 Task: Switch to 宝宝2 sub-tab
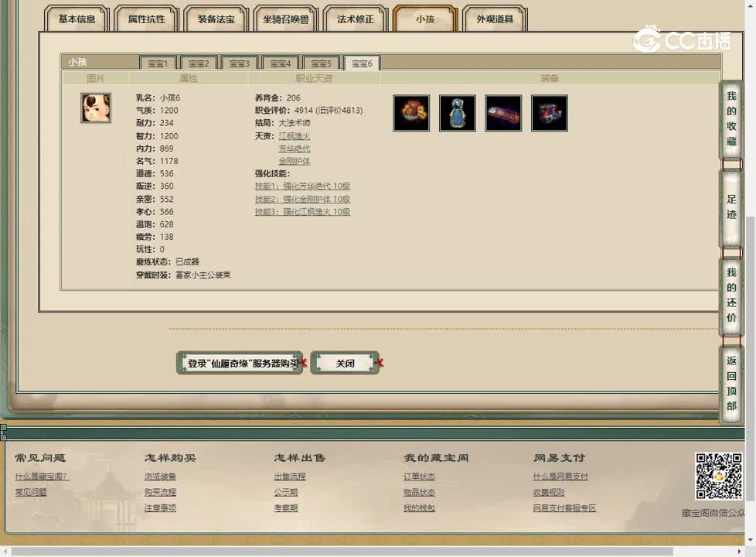(199, 63)
